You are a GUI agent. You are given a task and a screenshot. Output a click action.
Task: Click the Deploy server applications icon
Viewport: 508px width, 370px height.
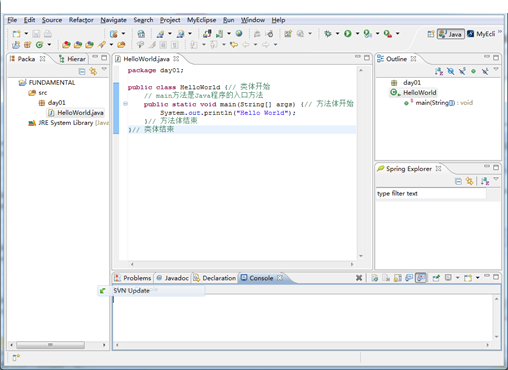coord(207,34)
